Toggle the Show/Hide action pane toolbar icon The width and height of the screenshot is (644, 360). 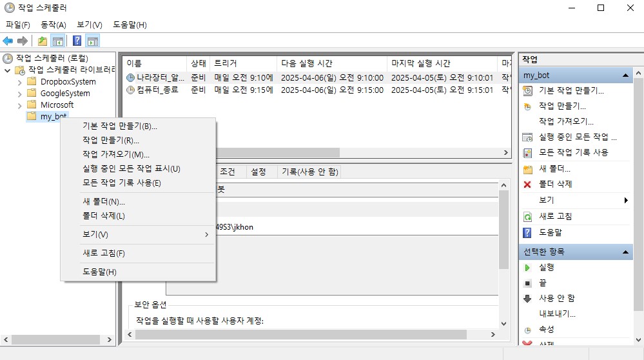93,41
